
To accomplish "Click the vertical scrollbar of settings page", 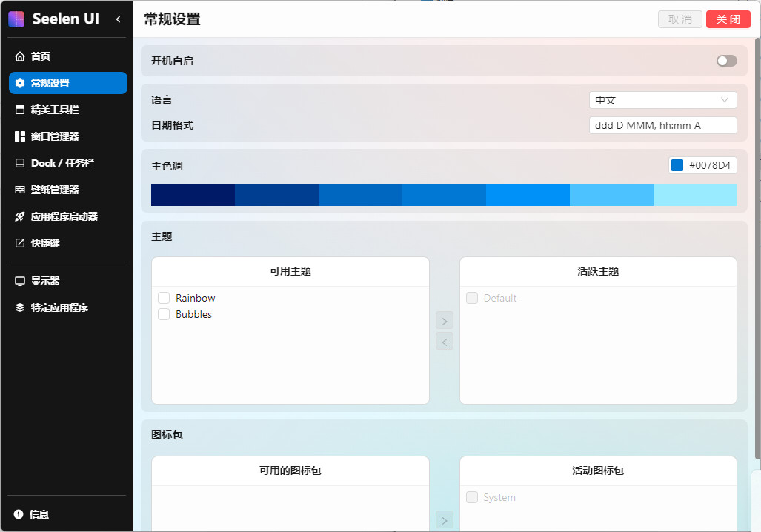I will tap(757, 248).
